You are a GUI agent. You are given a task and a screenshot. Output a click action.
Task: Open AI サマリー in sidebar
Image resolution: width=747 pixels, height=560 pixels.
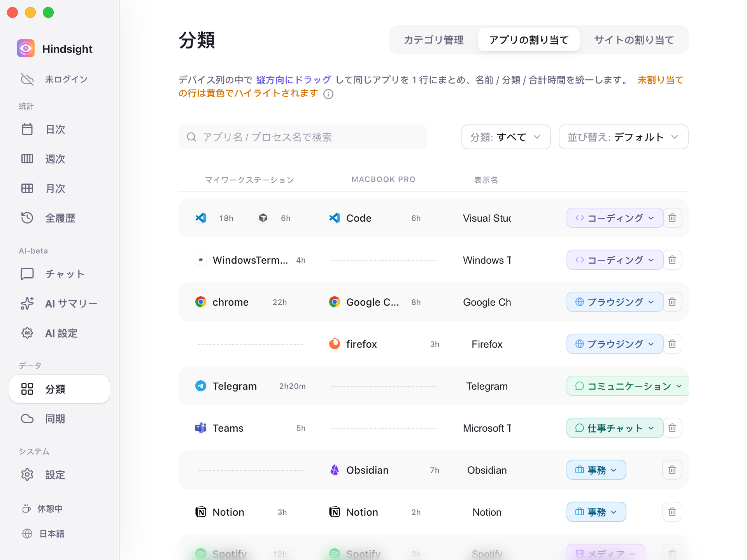(60, 303)
